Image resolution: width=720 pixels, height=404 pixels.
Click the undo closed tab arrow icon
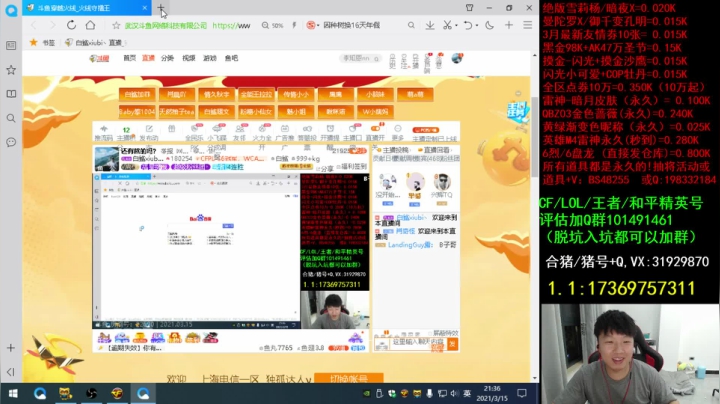tap(467, 25)
